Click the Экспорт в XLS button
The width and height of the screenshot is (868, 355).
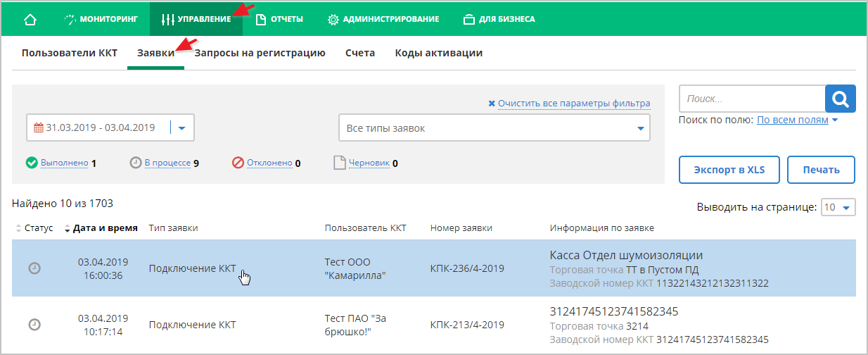click(729, 170)
